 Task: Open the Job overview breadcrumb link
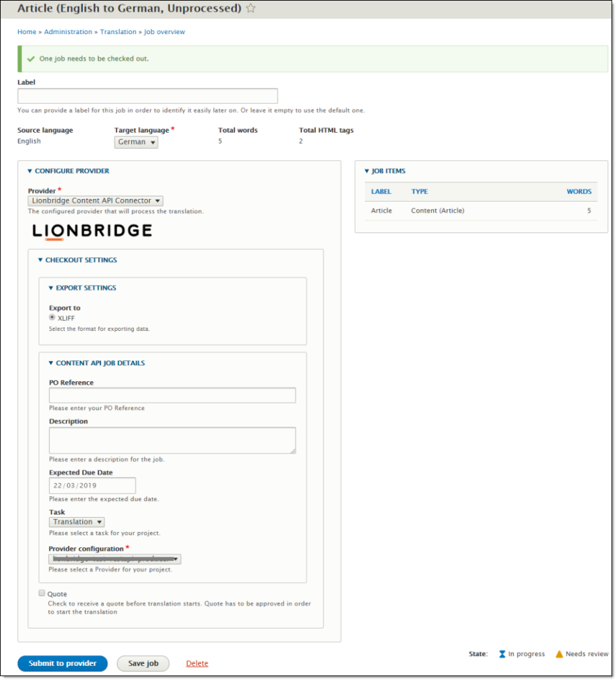(165, 31)
